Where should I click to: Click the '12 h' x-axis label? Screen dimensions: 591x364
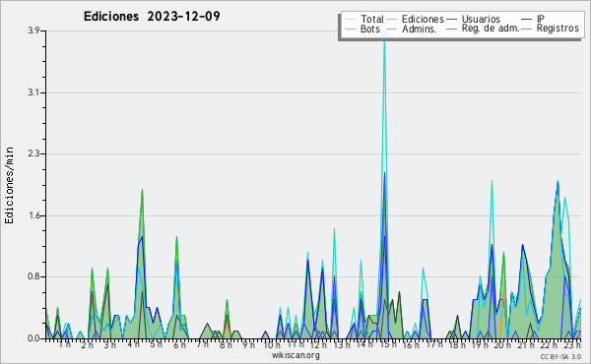[x=318, y=344]
